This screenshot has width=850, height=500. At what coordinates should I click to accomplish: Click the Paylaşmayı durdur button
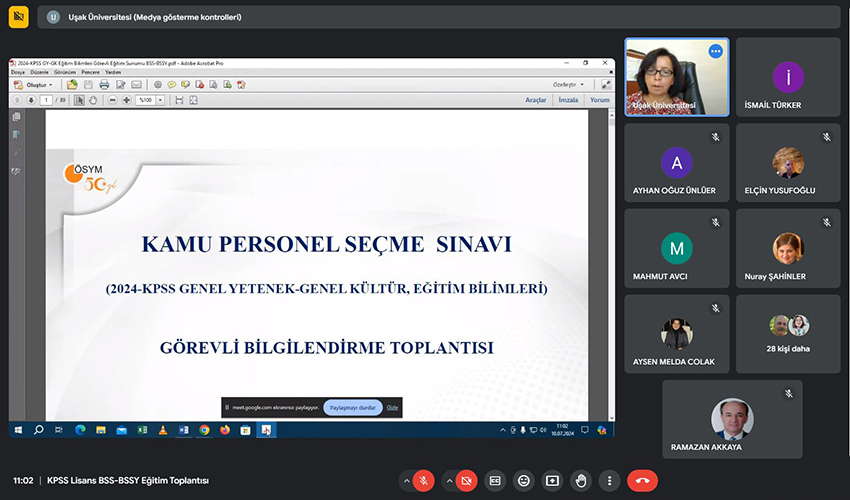pyautogui.click(x=352, y=407)
